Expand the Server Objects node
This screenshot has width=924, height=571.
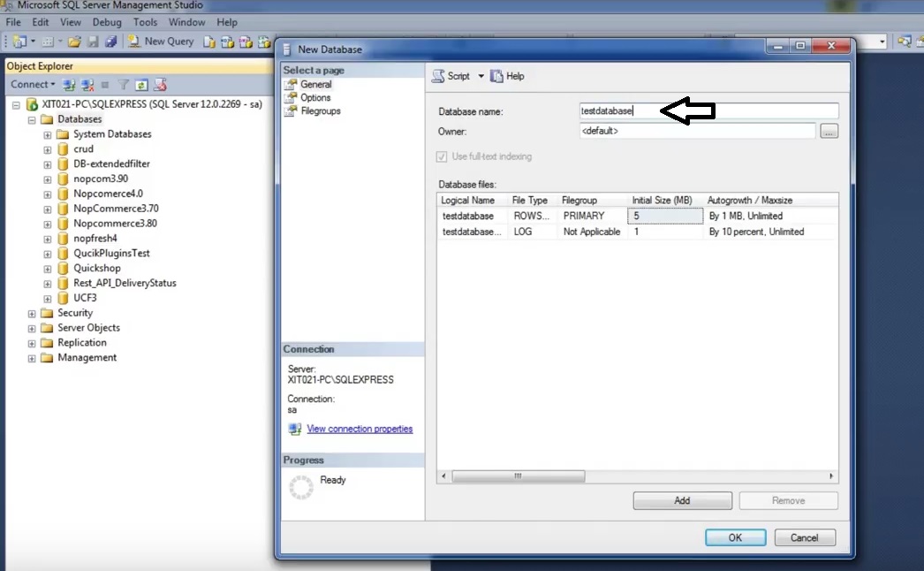pos(32,329)
